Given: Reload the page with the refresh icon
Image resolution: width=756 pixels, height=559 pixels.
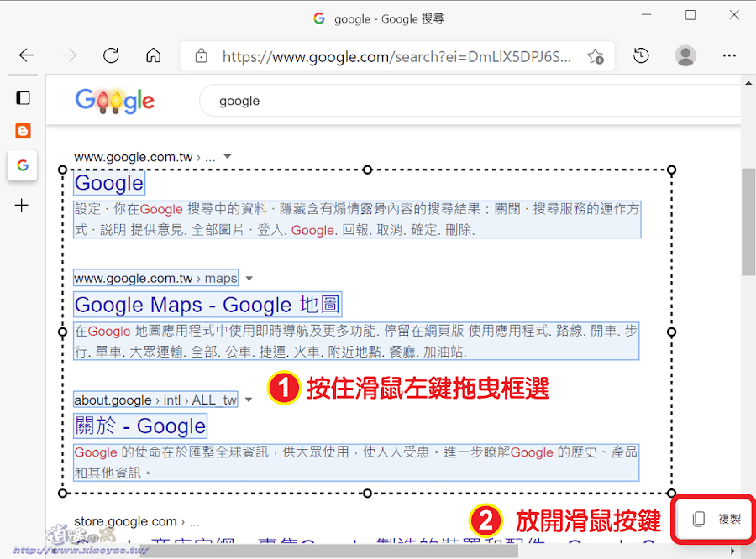Looking at the screenshot, I should coord(111,55).
